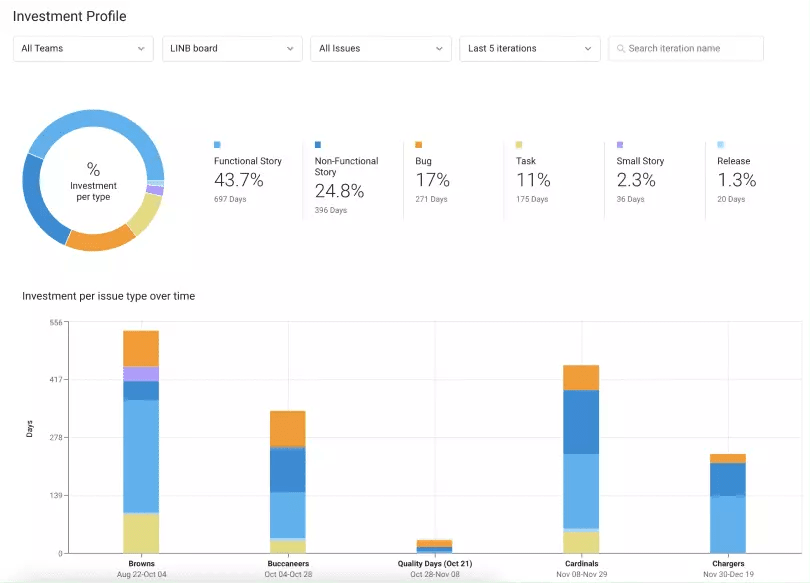Click the yellow Task donut segment
Image resolution: width=811 pixels, height=585 pixels.
click(144, 215)
